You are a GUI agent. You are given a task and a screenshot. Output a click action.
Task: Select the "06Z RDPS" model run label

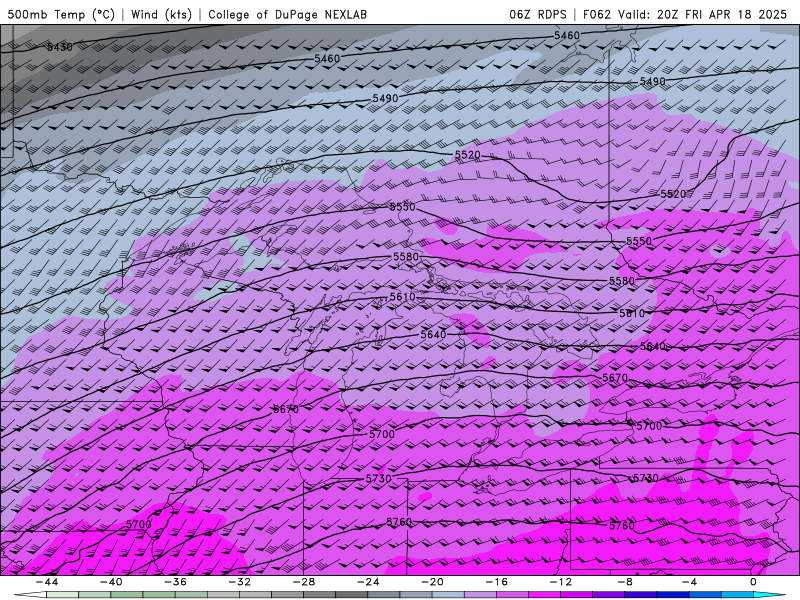537,14
